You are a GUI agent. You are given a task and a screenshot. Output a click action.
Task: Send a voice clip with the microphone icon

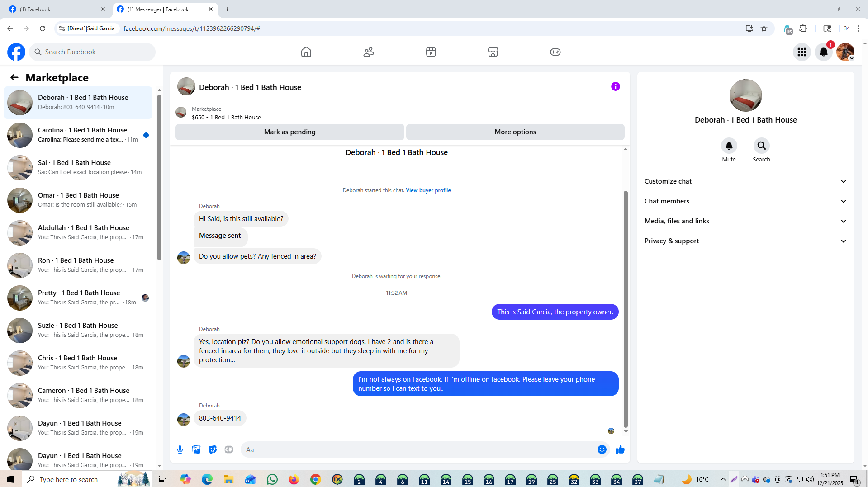coord(180,449)
